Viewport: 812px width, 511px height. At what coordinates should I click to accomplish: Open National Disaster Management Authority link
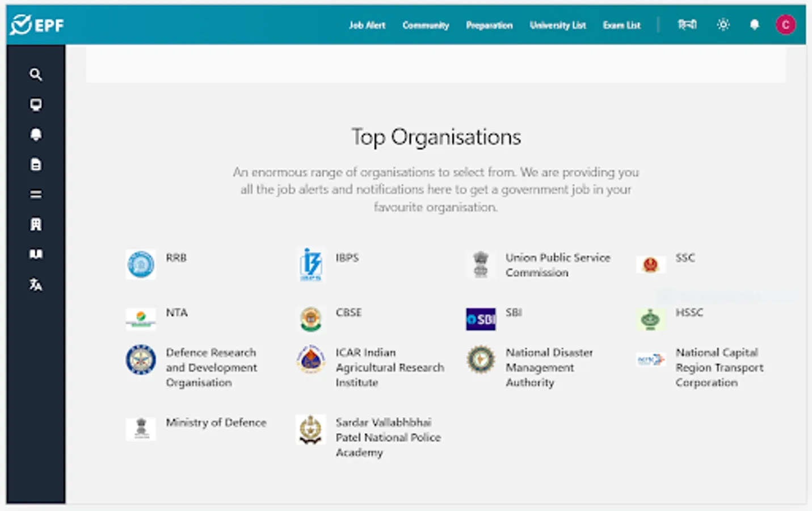(549, 367)
